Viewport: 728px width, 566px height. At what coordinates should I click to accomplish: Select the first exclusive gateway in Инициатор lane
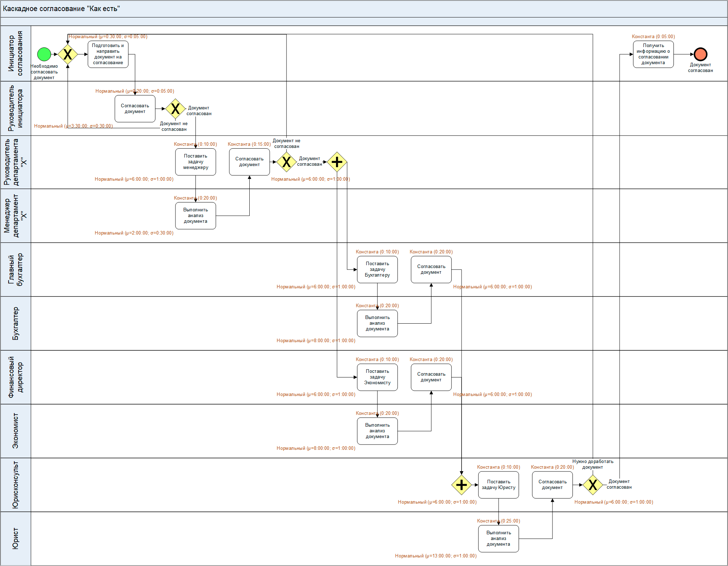(x=68, y=55)
